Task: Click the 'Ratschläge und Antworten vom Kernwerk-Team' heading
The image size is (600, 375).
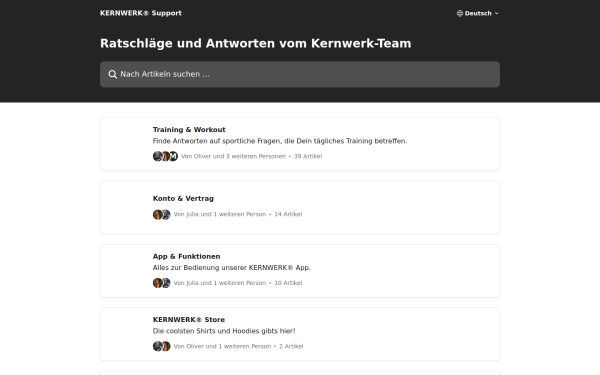Action: (256, 43)
